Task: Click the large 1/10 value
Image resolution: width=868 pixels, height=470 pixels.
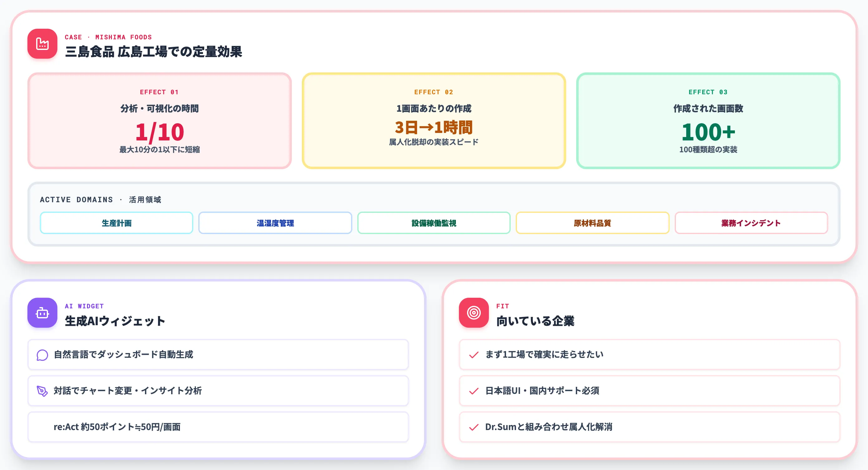Action: [x=160, y=132]
